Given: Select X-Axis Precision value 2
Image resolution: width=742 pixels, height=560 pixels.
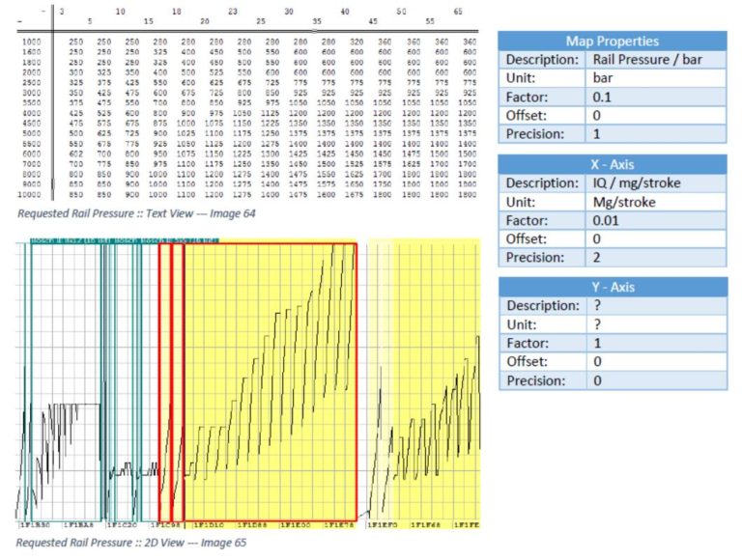Looking at the screenshot, I should pyautogui.click(x=656, y=258).
